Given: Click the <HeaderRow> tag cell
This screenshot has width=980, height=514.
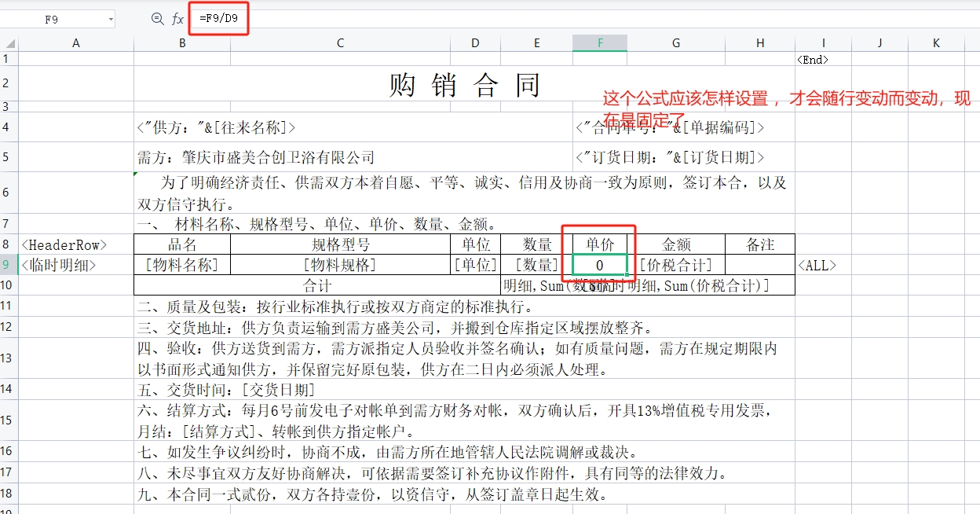Looking at the screenshot, I should tap(64, 244).
